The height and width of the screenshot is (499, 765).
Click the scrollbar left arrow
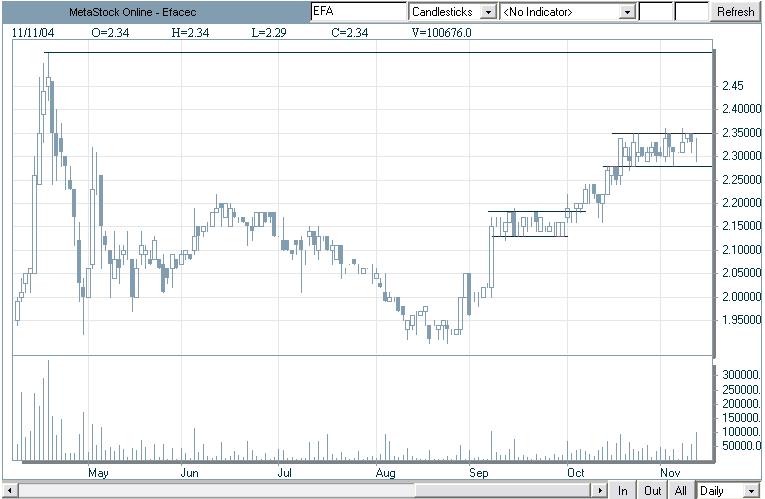(10, 490)
